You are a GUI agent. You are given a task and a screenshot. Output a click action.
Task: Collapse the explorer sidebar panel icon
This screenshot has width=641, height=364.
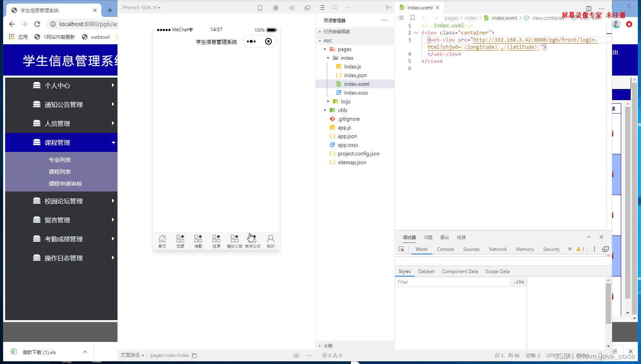pos(389,8)
